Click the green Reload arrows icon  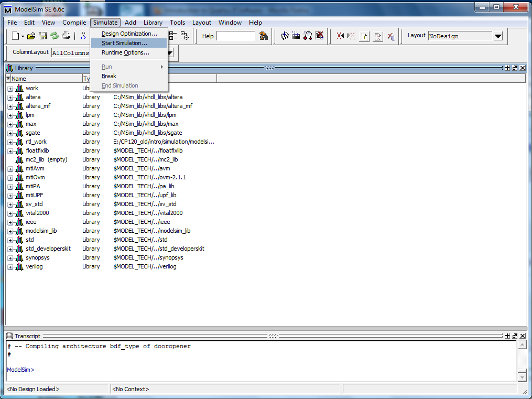click(x=55, y=36)
